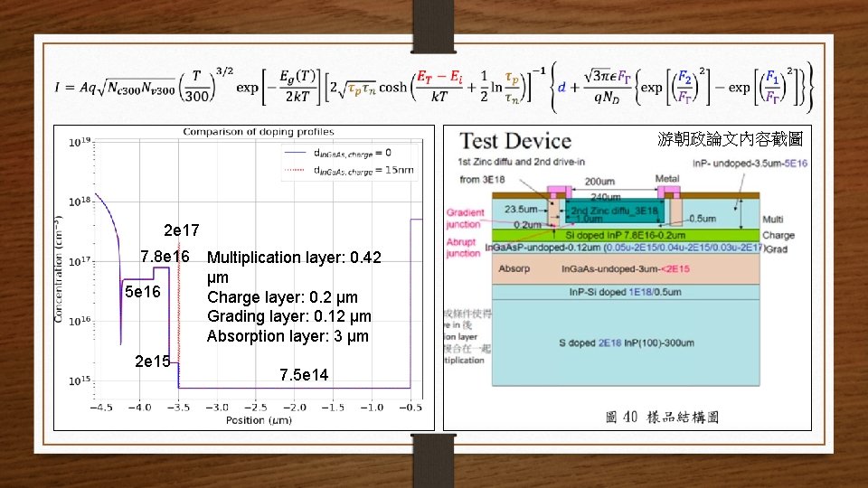
Task: Click the '200um' dimension label
Action: [599, 182]
